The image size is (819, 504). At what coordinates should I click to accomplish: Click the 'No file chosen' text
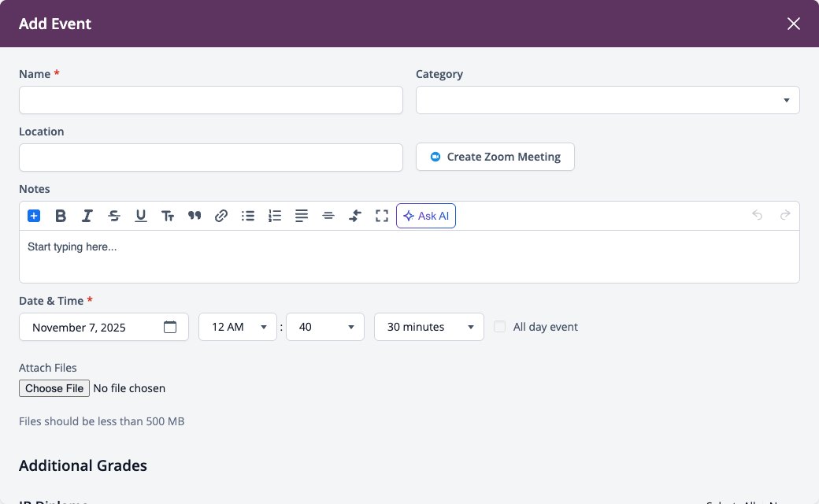click(x=129, y=388)
